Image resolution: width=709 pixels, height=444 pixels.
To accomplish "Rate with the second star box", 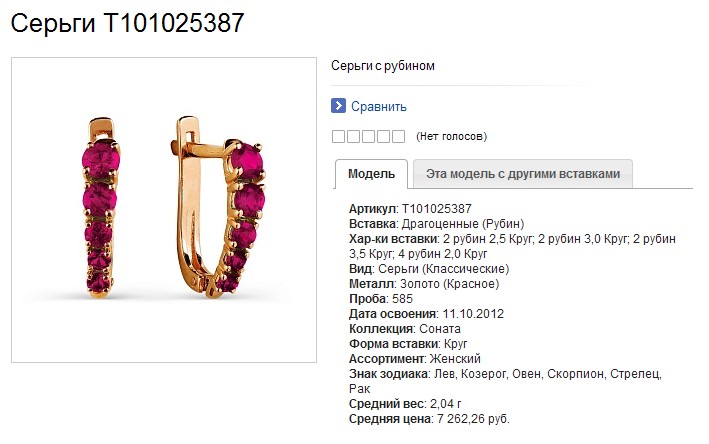I will pos(353,137).
